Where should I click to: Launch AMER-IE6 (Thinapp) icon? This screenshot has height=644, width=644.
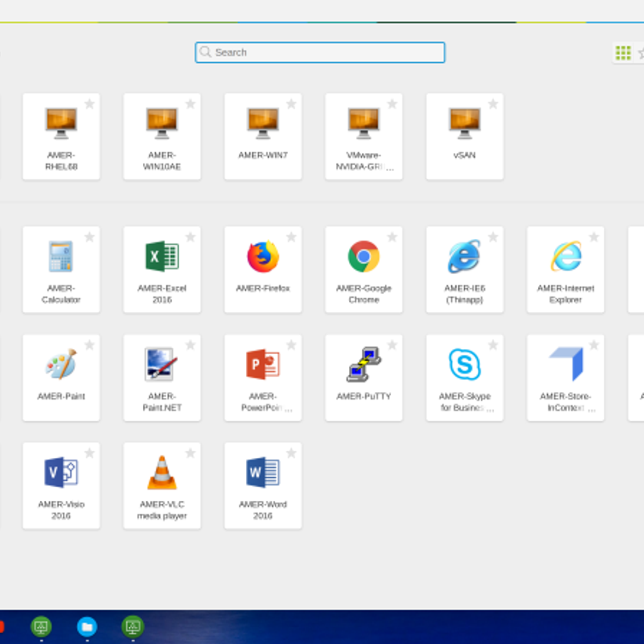465,257
